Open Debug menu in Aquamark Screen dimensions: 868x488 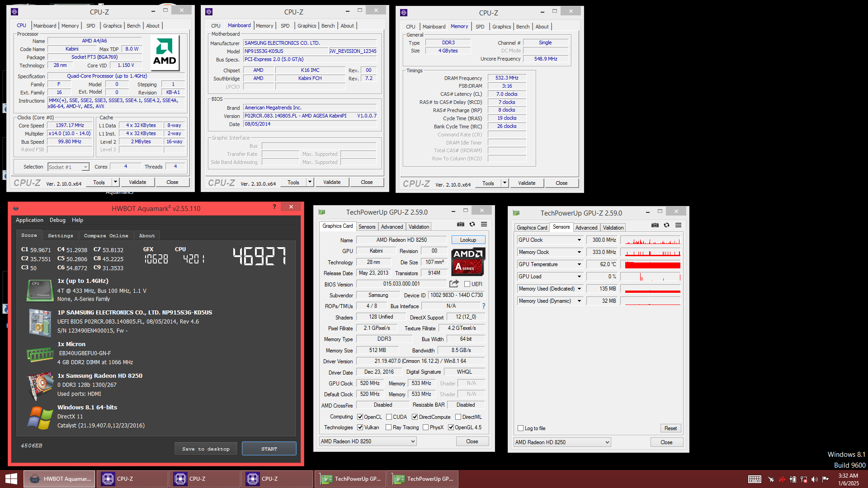click(57, 220)
